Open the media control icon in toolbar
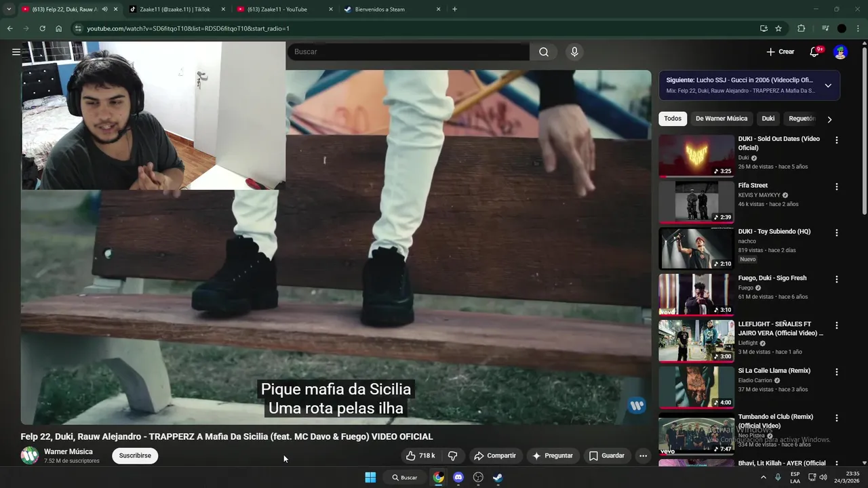This screenshot has width=868, height=488. point(825,28)
